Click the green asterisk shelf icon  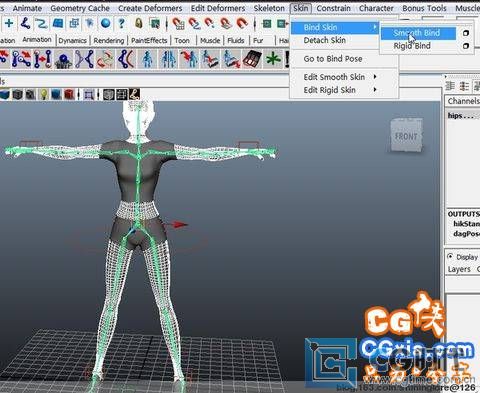coord(273,59)
